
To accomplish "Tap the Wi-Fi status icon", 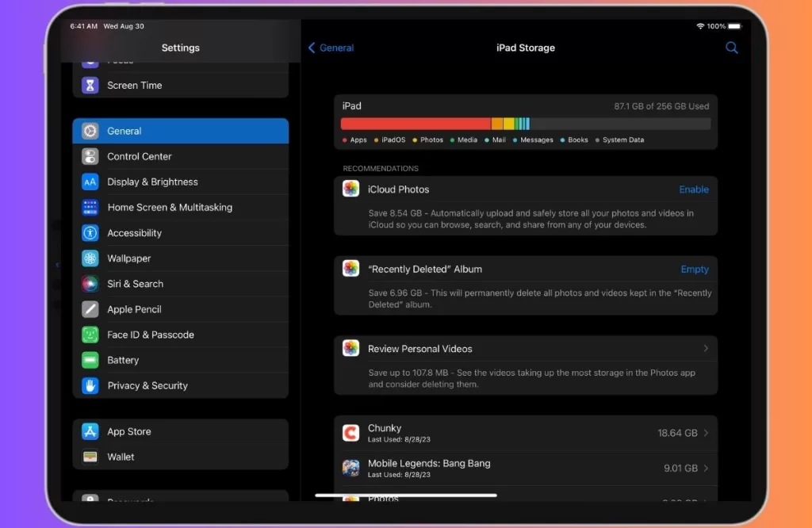I will coord(700,26).
